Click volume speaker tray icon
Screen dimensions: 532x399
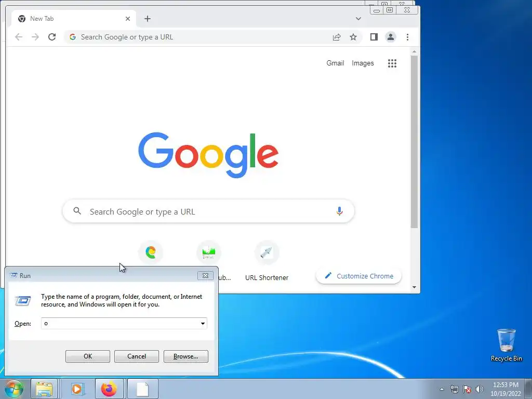(x=480, y=389)
